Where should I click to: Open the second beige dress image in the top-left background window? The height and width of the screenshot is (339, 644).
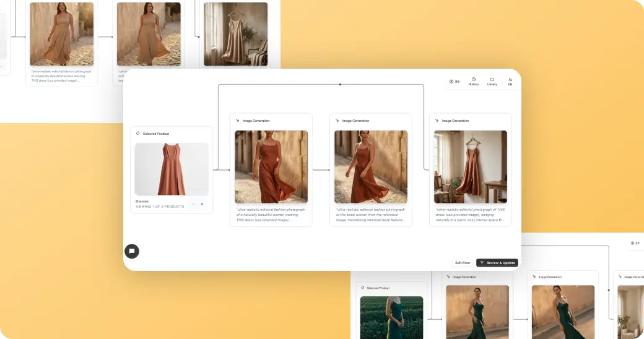pos(149,34)
